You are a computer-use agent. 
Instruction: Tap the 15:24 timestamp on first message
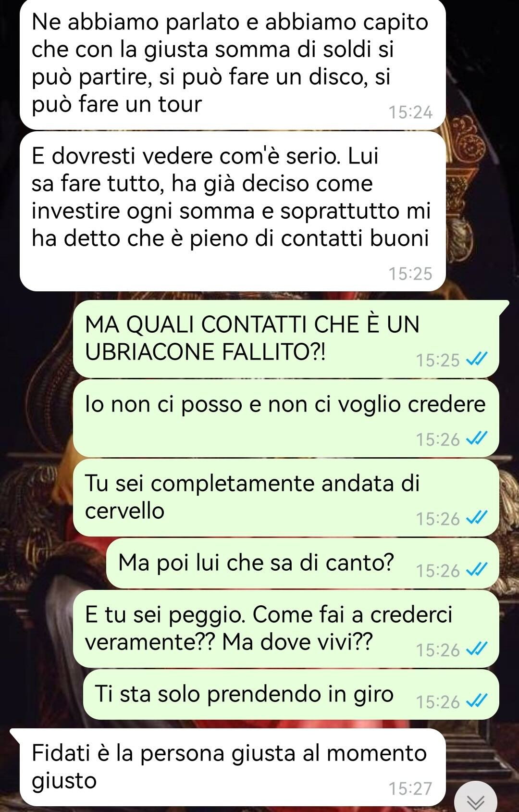tap(410, 112)
